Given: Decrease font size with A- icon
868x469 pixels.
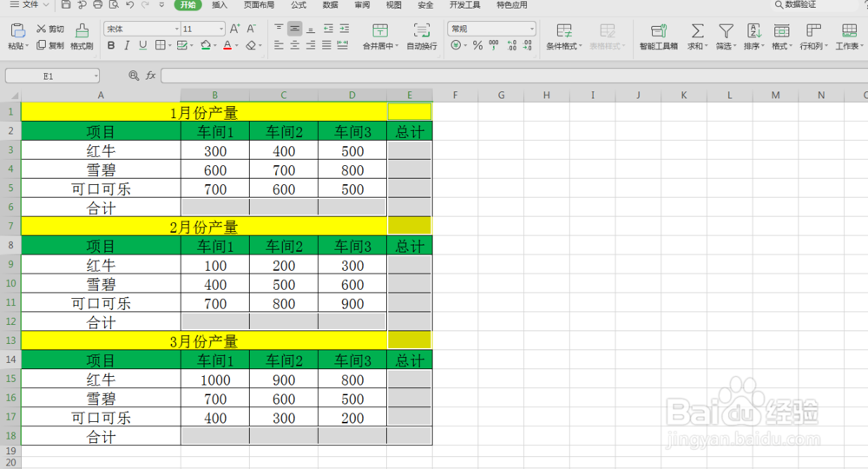Looking at the screenshot, I should (x=252, y=29).
